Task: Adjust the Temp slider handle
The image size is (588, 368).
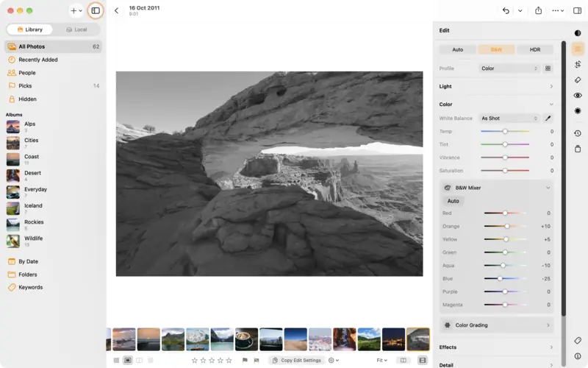Action: 505,132
